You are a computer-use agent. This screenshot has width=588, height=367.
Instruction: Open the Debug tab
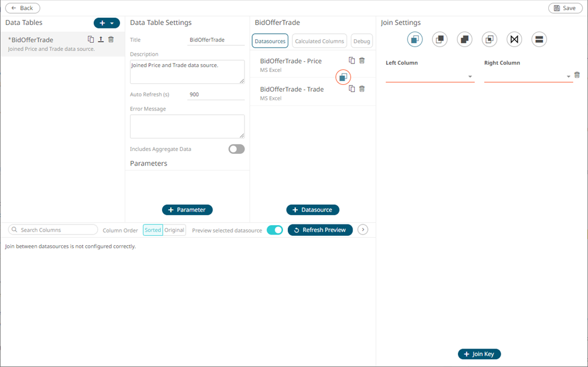point(361,41)
